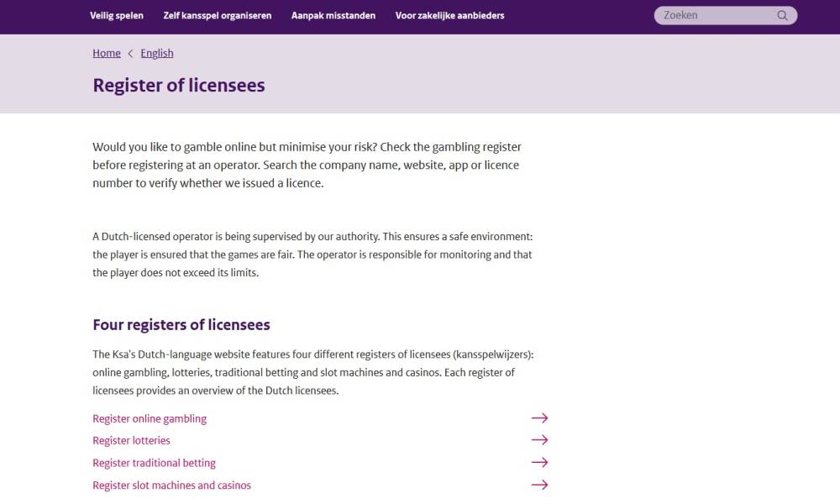This screenshot has width=840, height=504.
Task: Click the arrow beside Register online gambling
Action: pos(539,418)
